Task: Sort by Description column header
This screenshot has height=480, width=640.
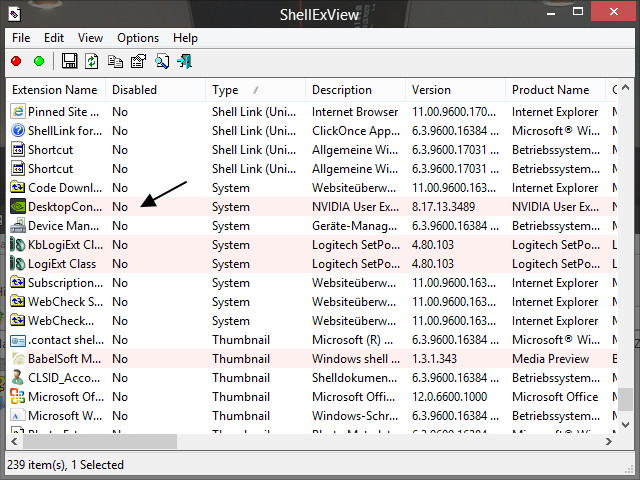Action: coord(356,90)
